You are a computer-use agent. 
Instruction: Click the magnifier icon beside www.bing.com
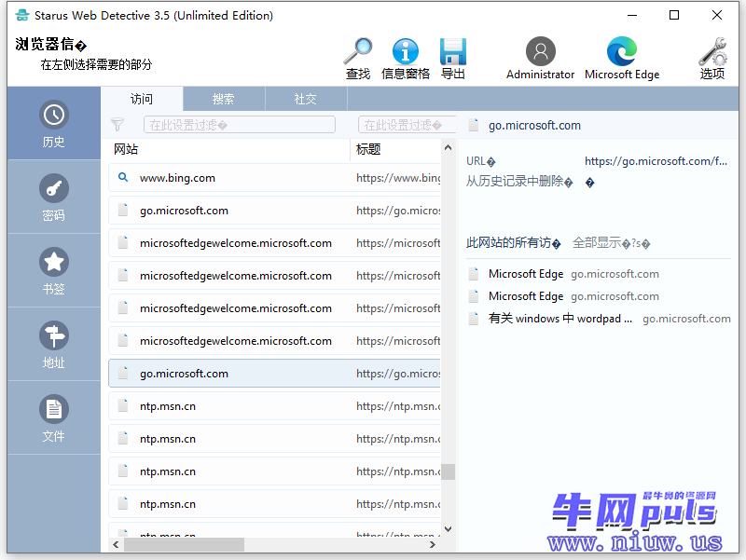[123, 177]
